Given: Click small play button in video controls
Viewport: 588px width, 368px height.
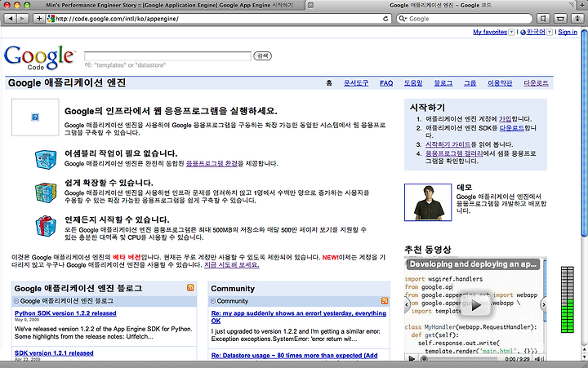Looking at the screenshot, I should click(x=412, y=359).
